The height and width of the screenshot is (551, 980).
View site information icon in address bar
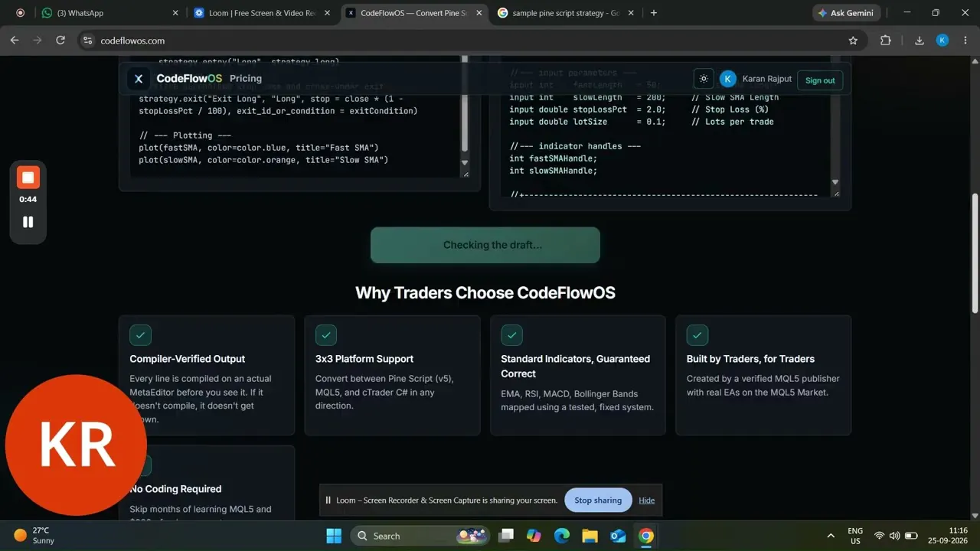(x=87, y=41)
